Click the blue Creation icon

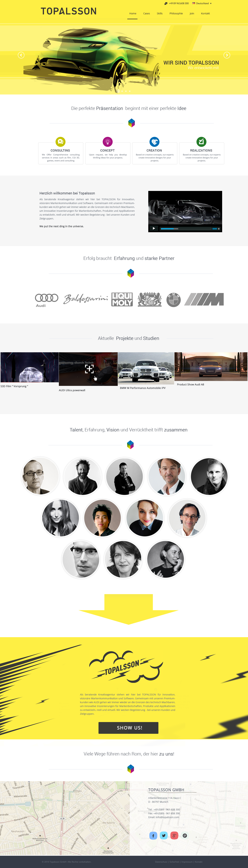tap(154, 142)
